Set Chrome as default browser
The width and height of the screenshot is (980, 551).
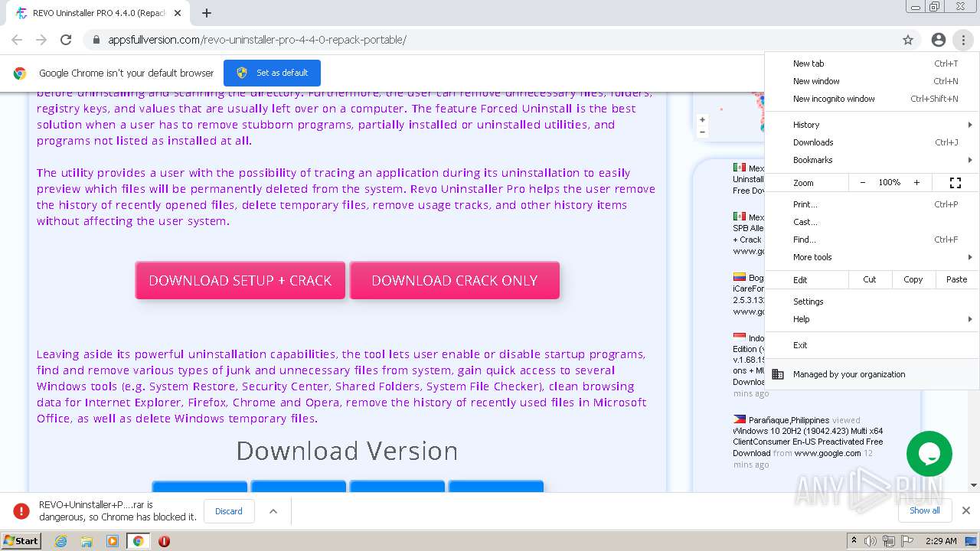click(x=272, y=73)
